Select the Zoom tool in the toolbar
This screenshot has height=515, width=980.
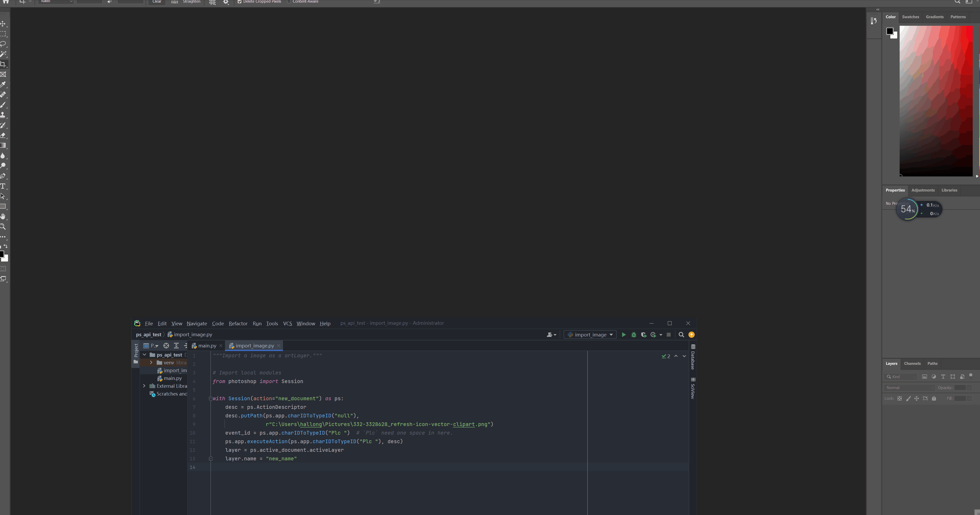coord(3,227)
